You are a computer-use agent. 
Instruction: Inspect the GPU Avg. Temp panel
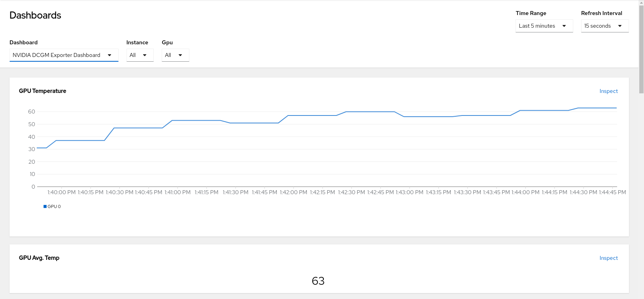608,258
